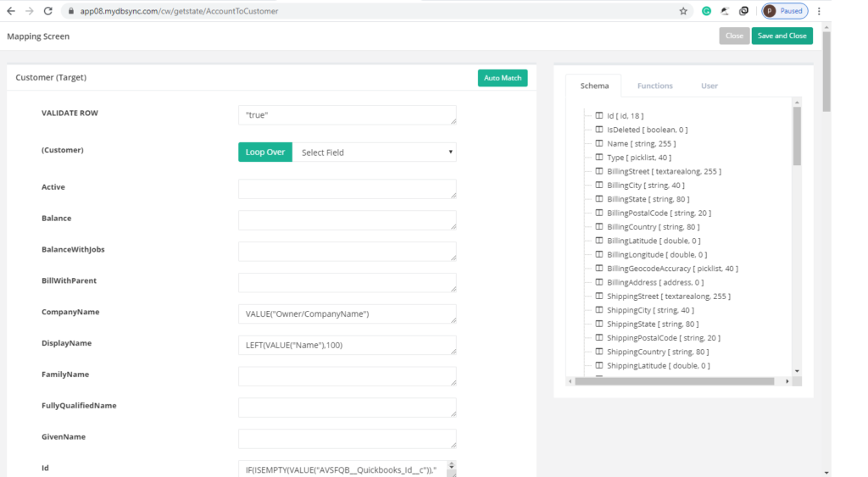Click the browser back arrow
The width and height of the screenshot is (868, 477).
tap(11, 11)
